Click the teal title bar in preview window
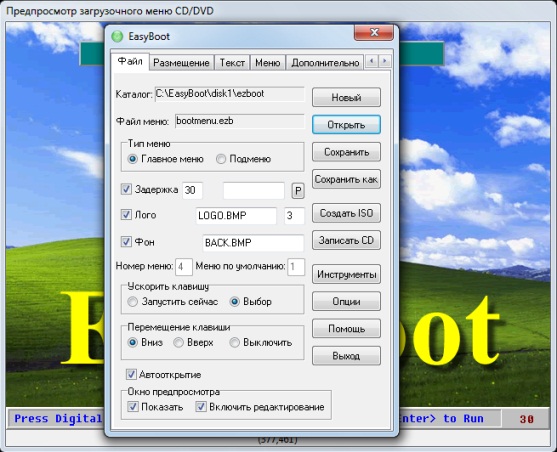This screenshot has height=452, width=557. [x=421, y=53]
